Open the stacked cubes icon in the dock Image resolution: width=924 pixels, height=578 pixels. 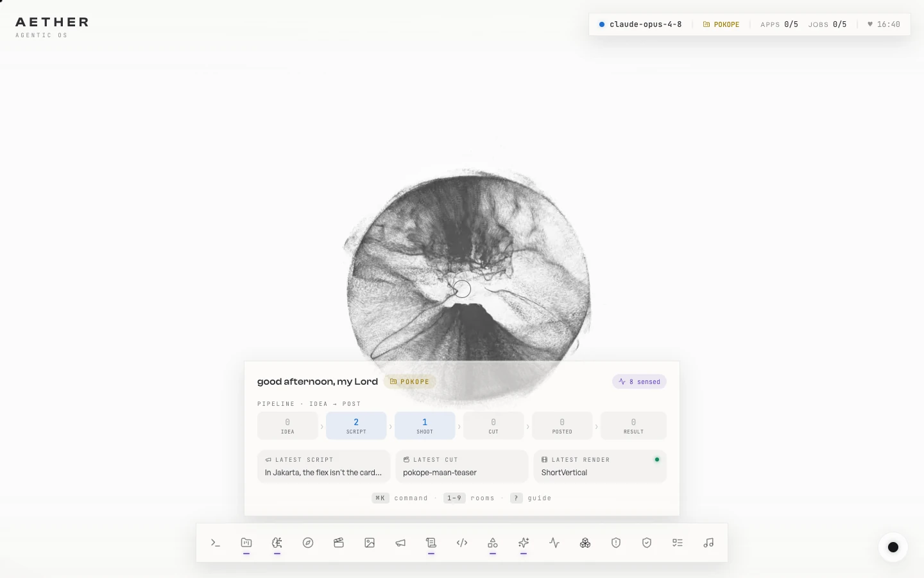point(585,543)
